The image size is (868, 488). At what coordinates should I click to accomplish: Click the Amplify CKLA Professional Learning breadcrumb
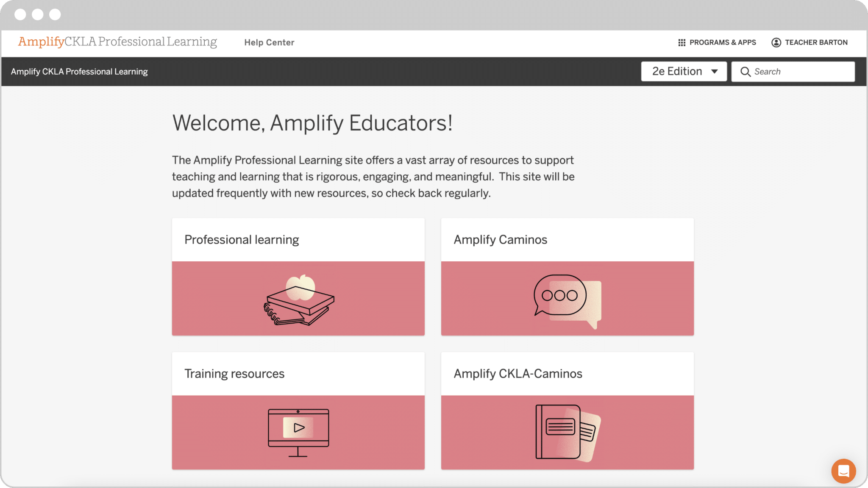pos(79,71)
